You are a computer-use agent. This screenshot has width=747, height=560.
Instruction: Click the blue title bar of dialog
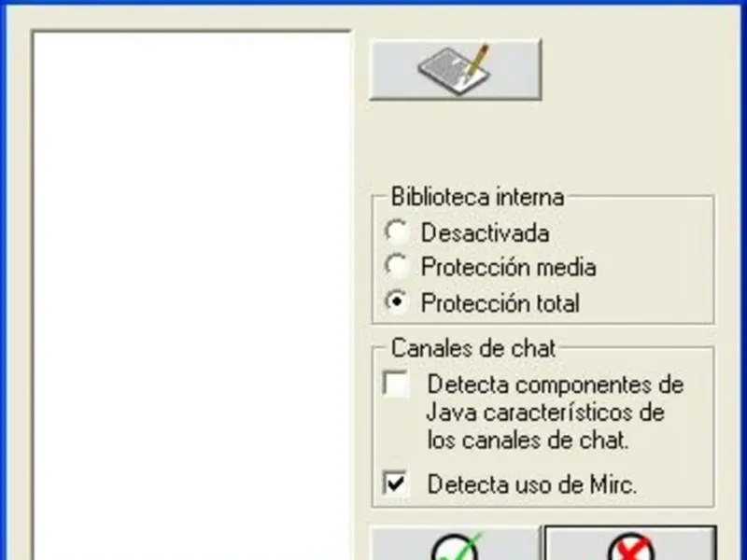pyautogui.click(x=373, y=3)
